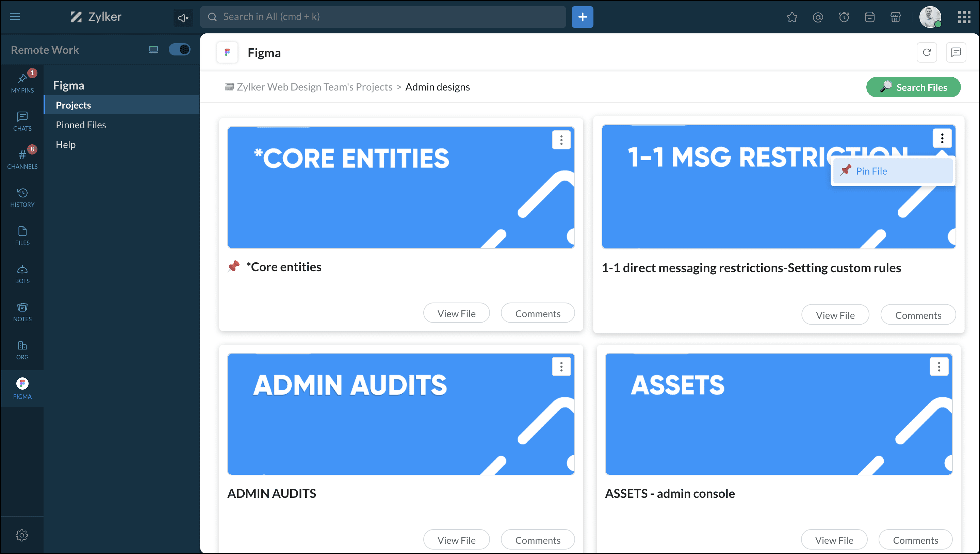Screen dimensions: 980x554
Task: Open Pinned Files in Figma sidebar
Action: pyautogui.click(x=81, y=125)
